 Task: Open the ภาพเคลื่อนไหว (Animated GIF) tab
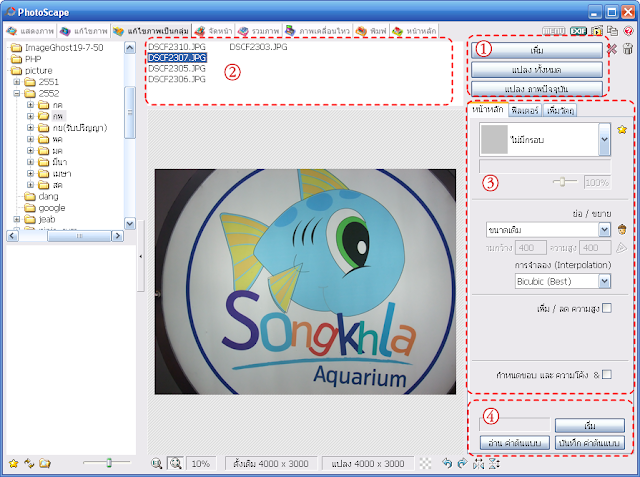tap(317, 31)
